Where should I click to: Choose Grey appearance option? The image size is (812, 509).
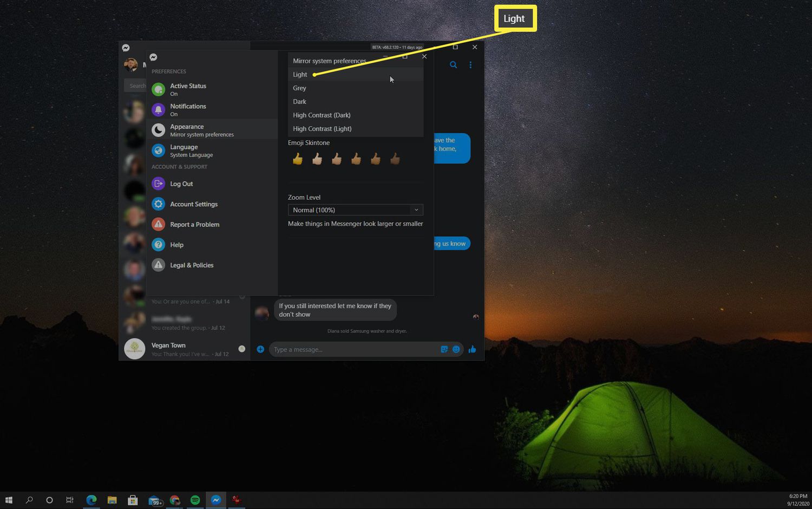(x=356, y=88)
